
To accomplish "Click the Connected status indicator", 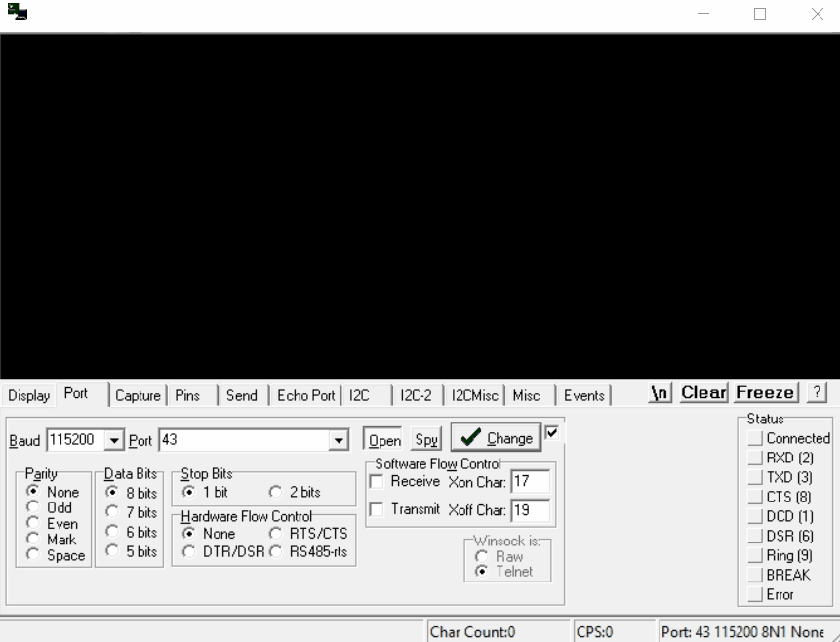I will point(755,439).
